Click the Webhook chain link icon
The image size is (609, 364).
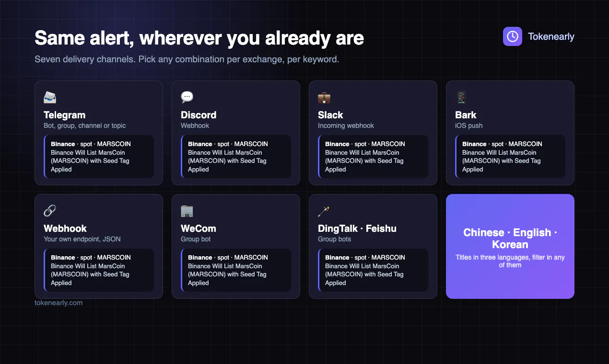coord(50,211)
